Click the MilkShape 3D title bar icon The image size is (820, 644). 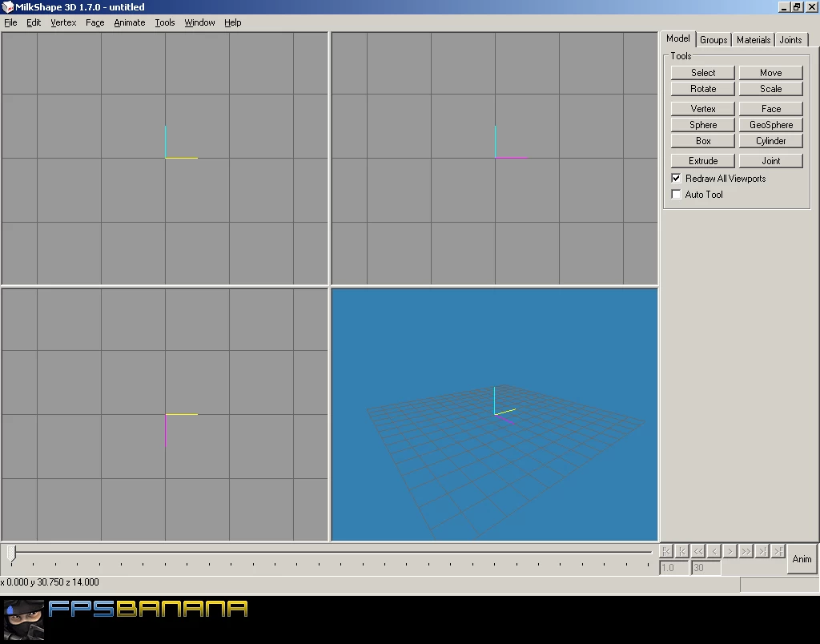point(6,6)
